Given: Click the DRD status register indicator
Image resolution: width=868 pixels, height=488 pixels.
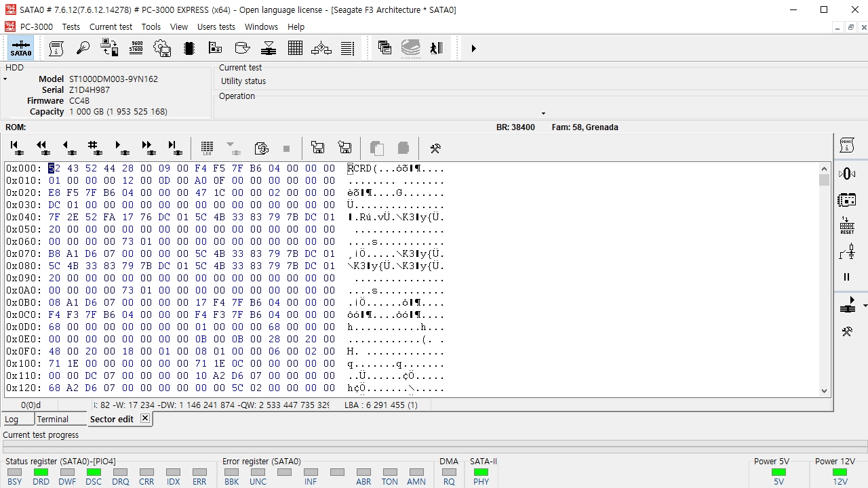Looking at the screenshot, I should [x=41, y=472].
